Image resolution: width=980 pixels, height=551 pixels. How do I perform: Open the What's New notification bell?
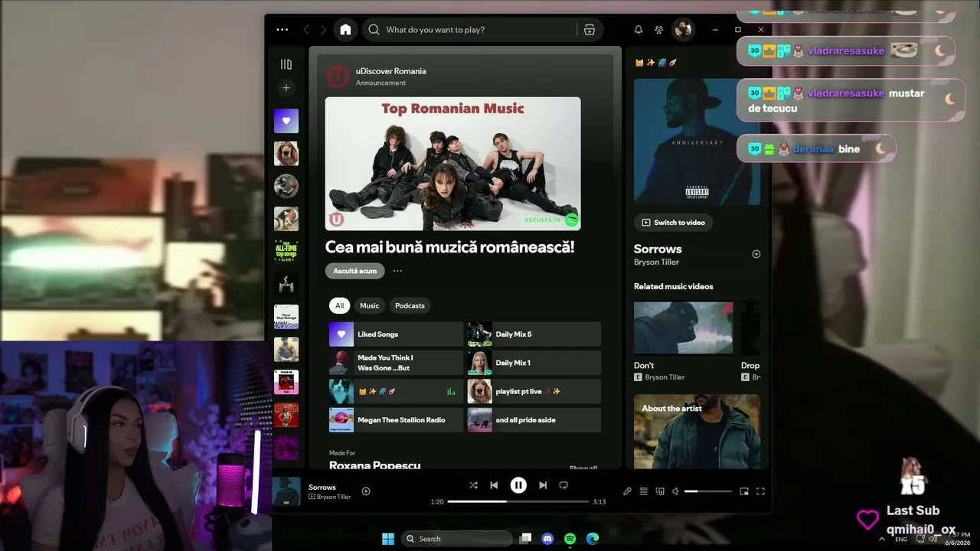(639, 30)
